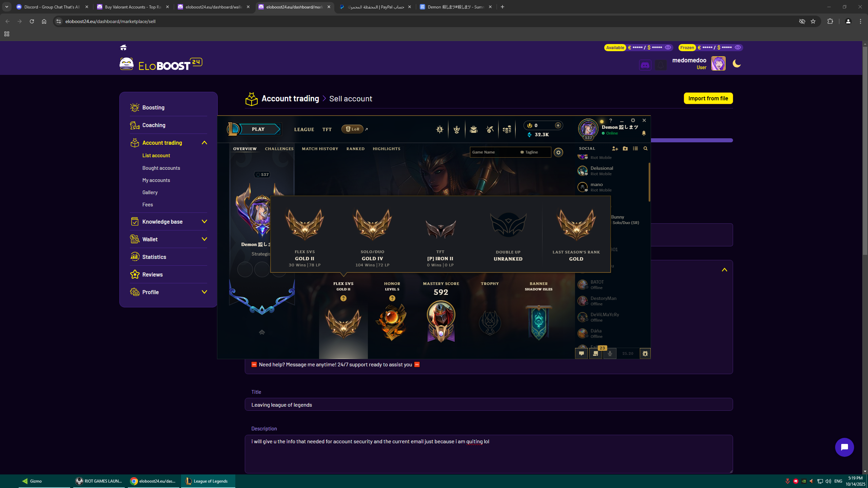Click the Discord icon in Eloboost24 header

645,65
